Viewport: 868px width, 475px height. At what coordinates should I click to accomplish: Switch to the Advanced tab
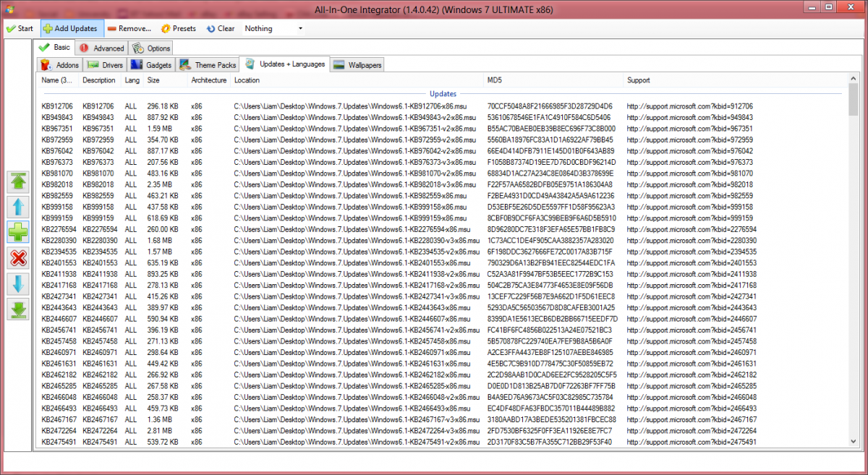102,48
